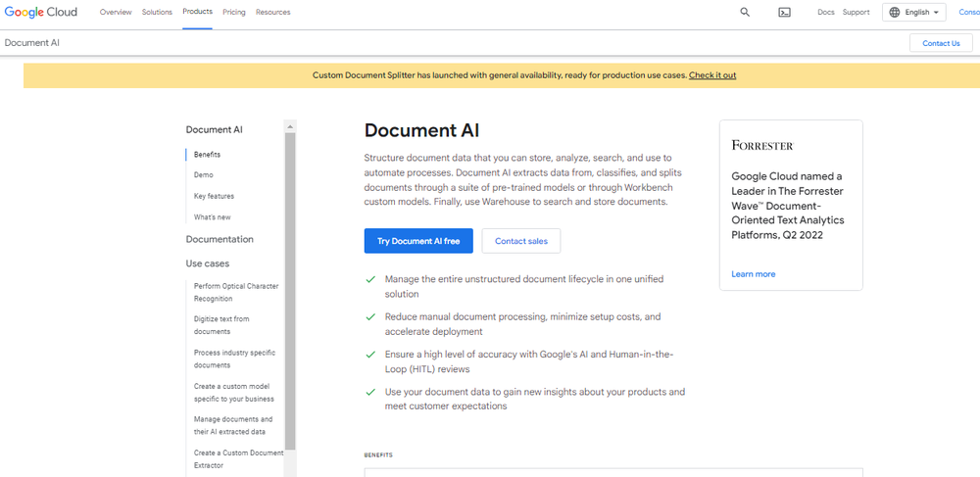Open the Solutions menu
Image resolution: width=980 pixels, height=477 pixels.
click(x=157, y=12)
